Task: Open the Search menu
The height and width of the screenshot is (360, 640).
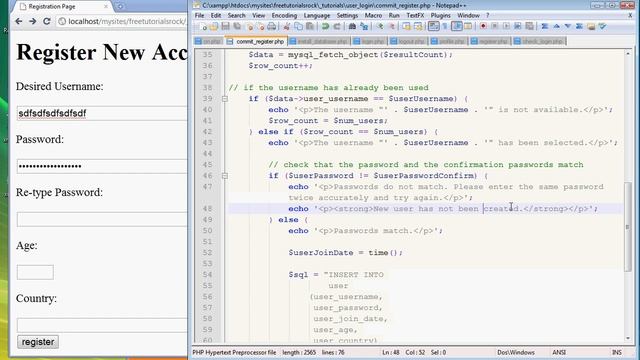Action: 237,16
